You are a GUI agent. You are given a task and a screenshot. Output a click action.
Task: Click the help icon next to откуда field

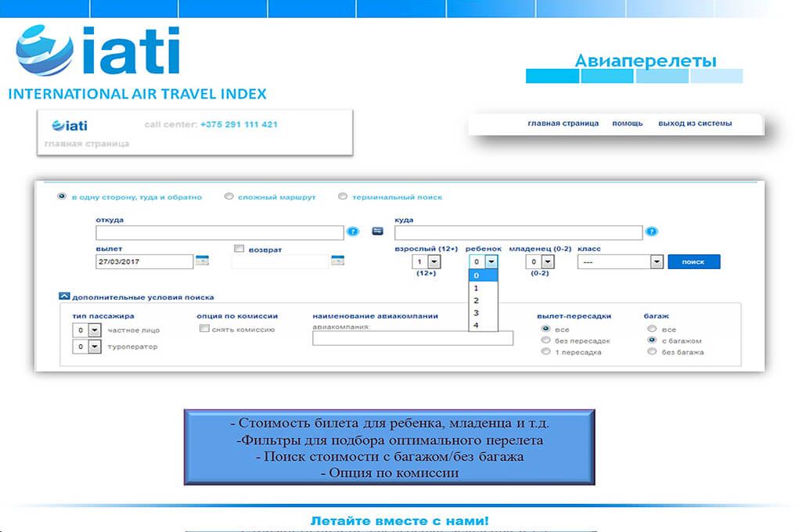click(353, 232)
